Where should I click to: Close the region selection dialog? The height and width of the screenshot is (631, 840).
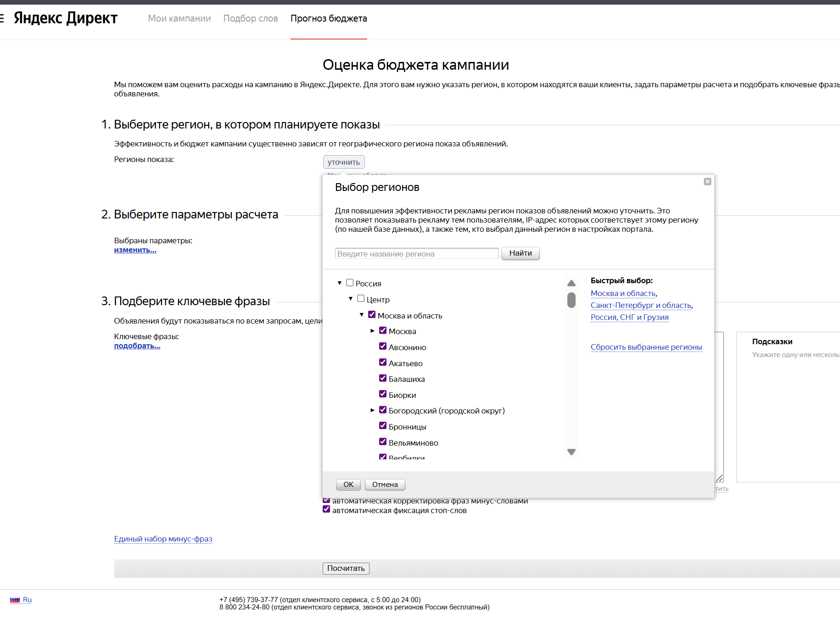[x=707, y=182]
